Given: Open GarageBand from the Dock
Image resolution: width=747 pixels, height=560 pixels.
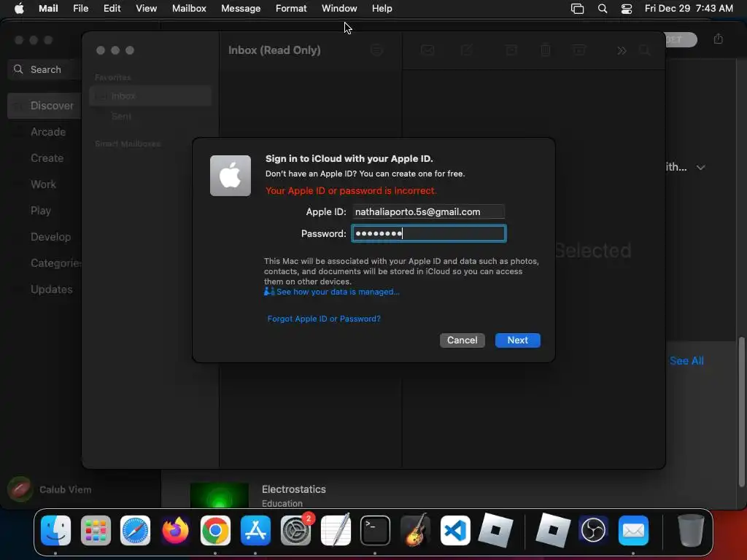Looking at the screenshot, I should (x=415, y=530).
